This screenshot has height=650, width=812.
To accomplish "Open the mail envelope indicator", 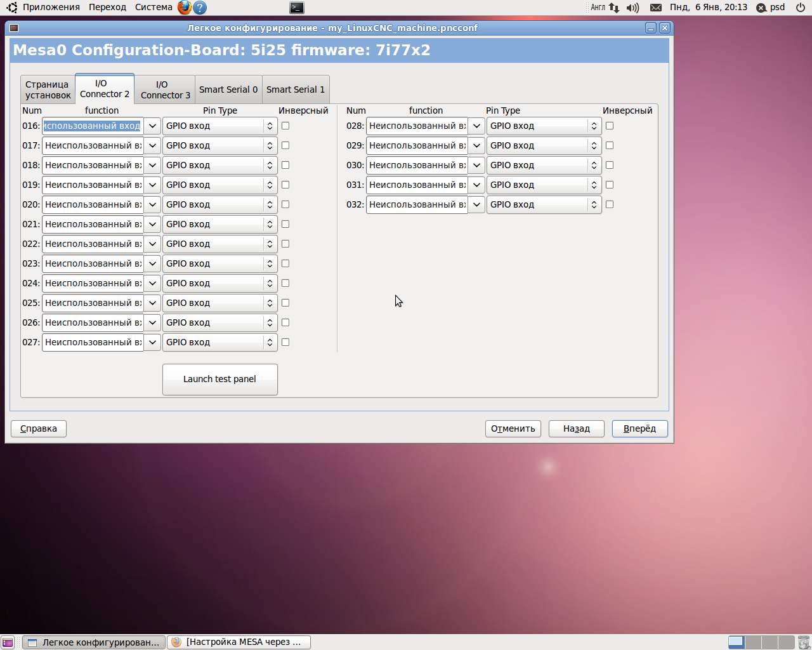I will [x=656, y=8].
